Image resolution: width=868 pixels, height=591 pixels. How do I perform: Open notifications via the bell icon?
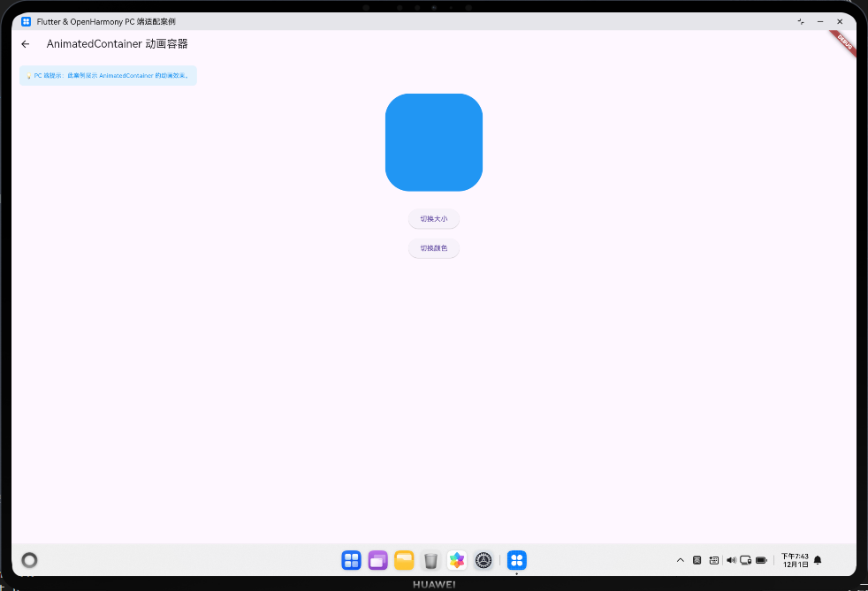(818, 560)
